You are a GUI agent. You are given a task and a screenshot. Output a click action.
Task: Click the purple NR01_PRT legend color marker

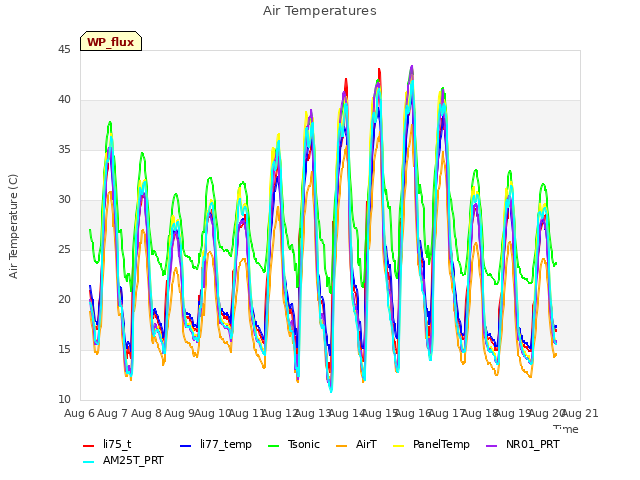point(491,446)
